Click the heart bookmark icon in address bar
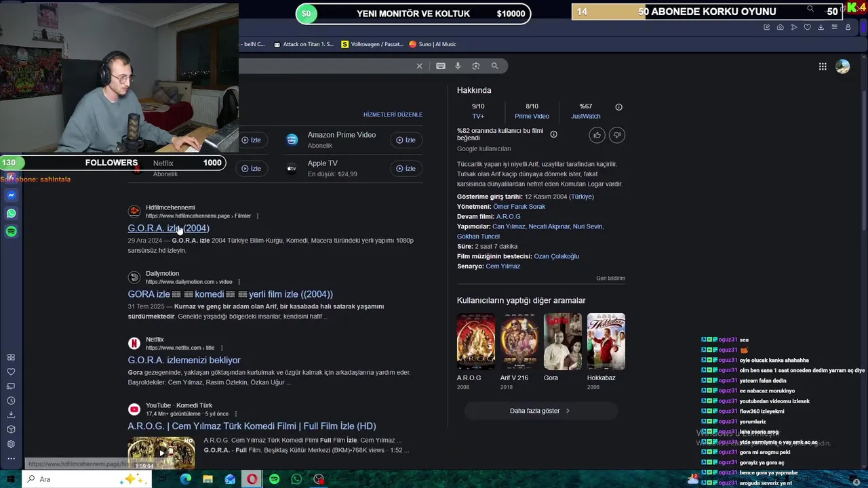The image size is (868, 488). (x=807, y=27)
